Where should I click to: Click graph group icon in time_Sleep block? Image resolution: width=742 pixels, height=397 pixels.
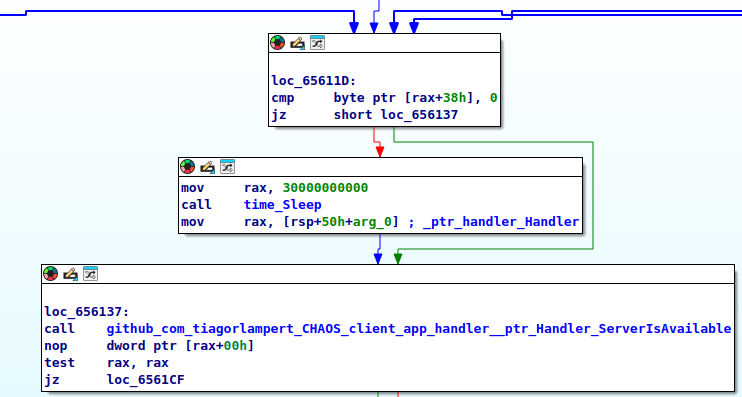coord(228,167)
